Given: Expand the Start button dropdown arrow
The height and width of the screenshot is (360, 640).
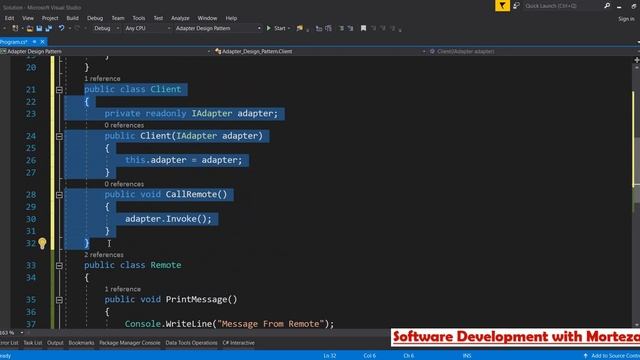Looking at the screenshot, I should (x=289, y=28).
